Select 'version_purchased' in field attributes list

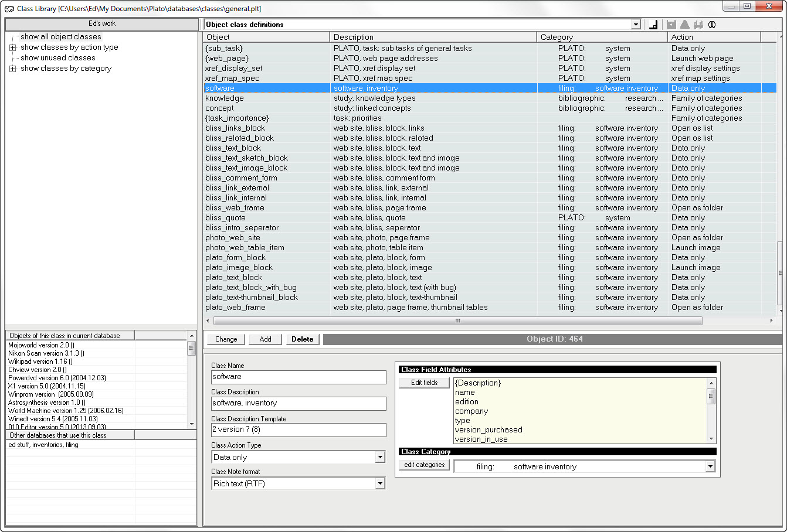(489, 430)
